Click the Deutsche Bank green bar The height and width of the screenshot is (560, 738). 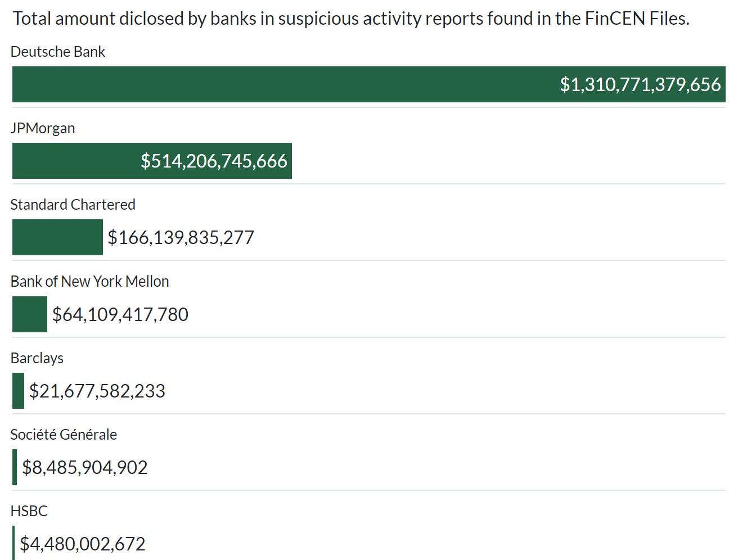point(281,84)
